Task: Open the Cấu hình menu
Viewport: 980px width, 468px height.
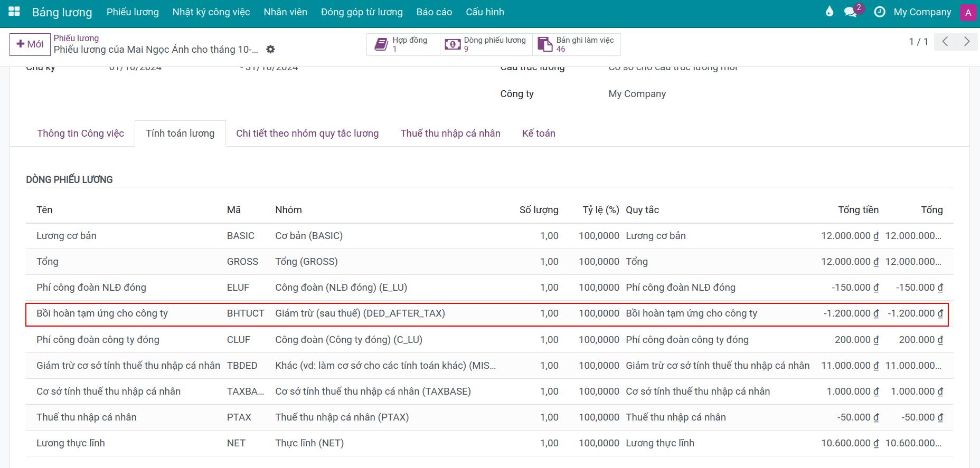Action: click(485, 12)
